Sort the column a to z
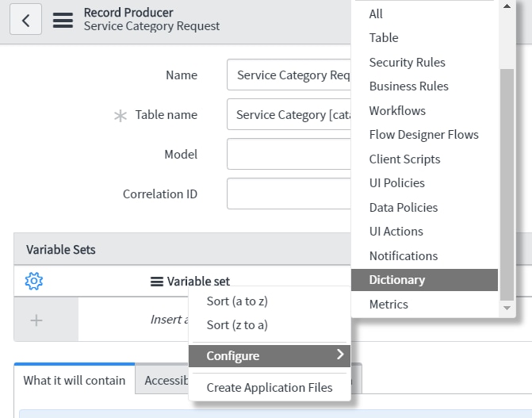The height and width of the screenshot is (418, 532). coord(237,301)
